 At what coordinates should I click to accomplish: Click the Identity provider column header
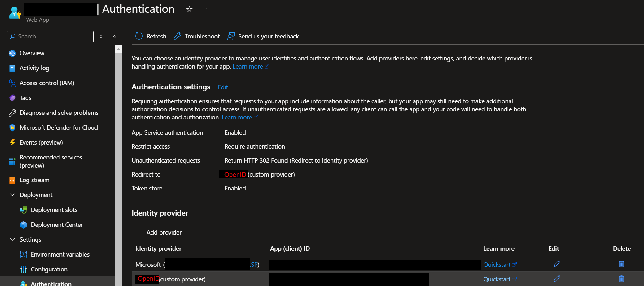158,249
